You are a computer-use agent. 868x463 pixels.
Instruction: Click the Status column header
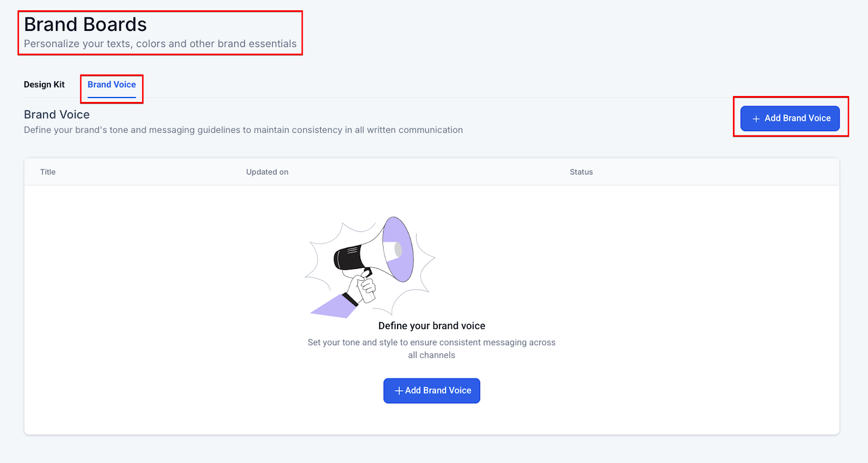(x=581, y=172)
